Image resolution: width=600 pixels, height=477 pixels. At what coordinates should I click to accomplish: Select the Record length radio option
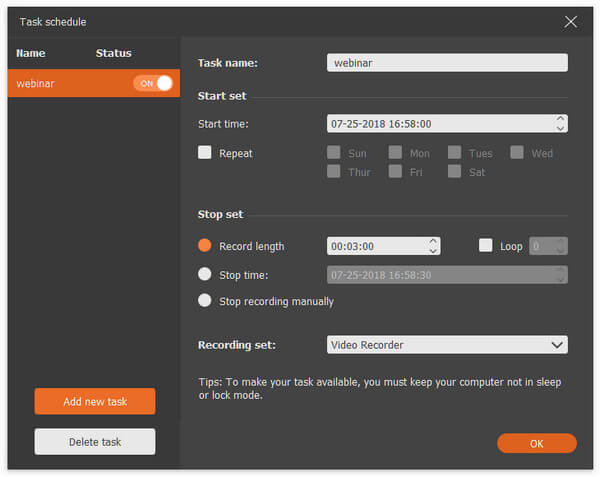pyautogui.click(x=205, y=246)
